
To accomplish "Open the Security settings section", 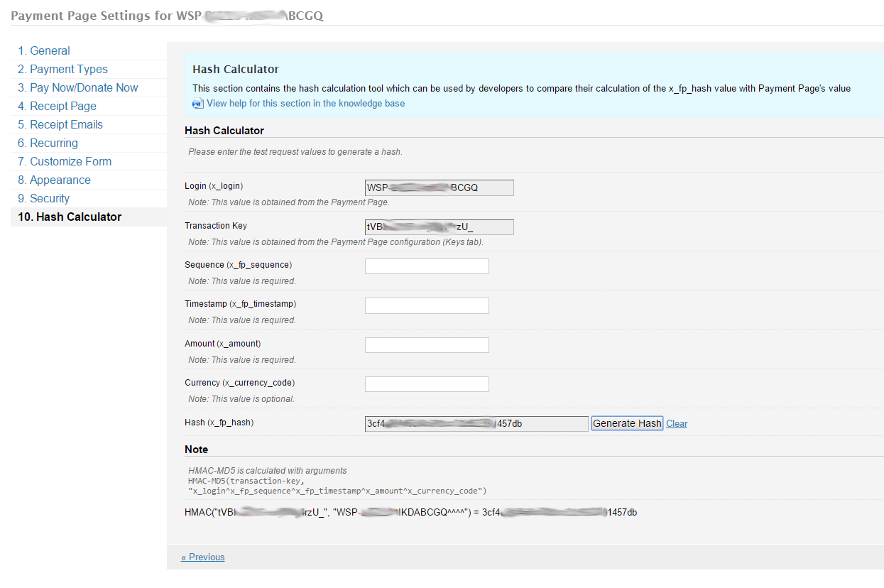I will point(43,198).
